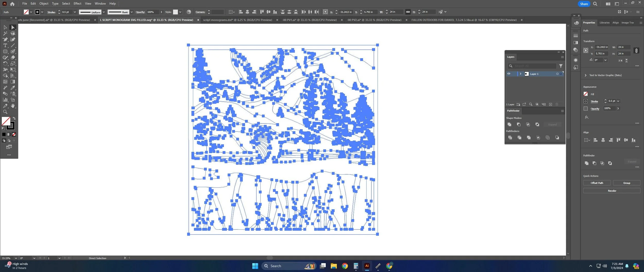Pick the Column Graph tool
This screenshot has width=644, height=272.
[x=5, y=100]
